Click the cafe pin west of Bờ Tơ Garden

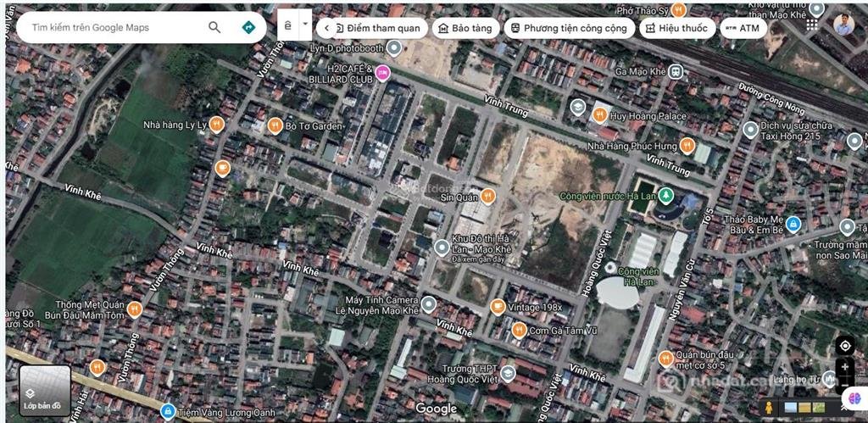[x=223, y=167]
